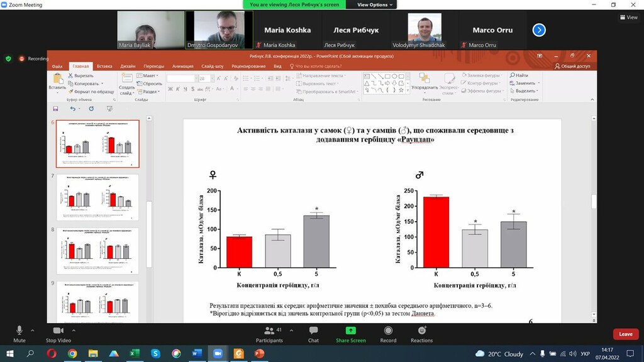Open the Participants list
The height and width of the screenshot is (362, 644).
tap(269, 334)
